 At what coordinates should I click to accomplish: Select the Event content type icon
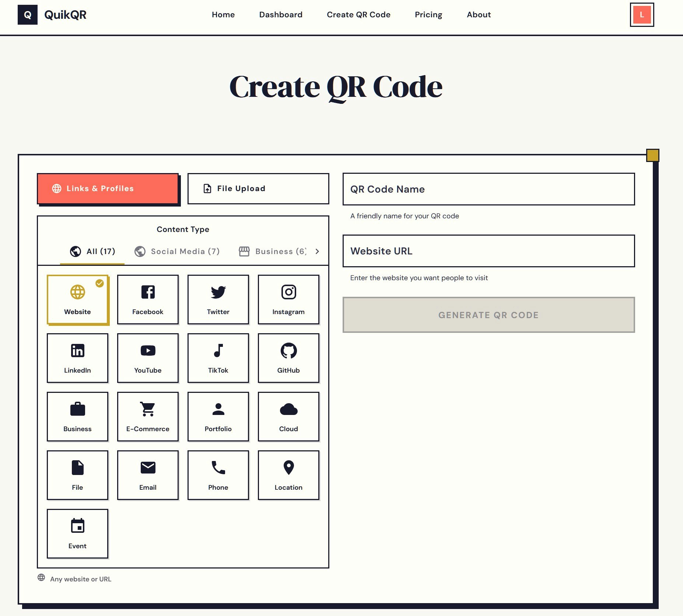pyautogui.click(x=77, y=533)
